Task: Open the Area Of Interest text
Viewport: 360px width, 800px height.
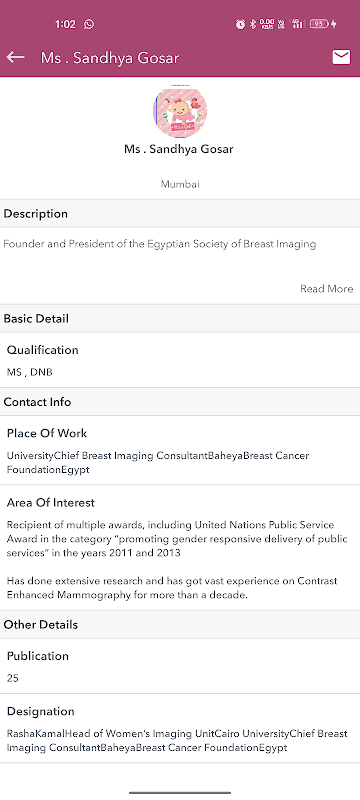Action: pyautogui.click(x=180, y=548)
